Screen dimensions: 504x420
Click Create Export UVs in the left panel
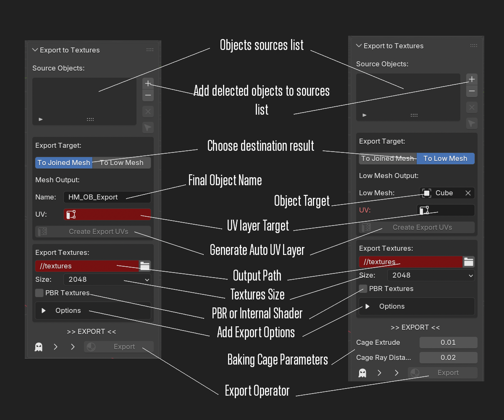pyautogui.click(x=98, y=231)
